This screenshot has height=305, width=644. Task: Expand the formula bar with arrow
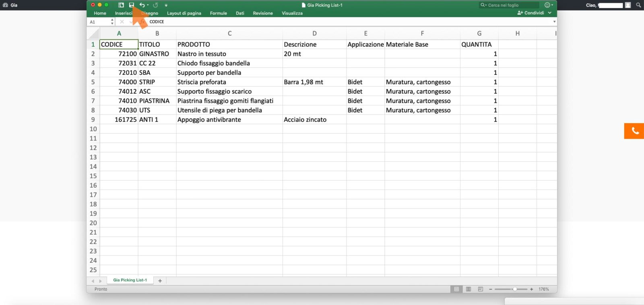click(x=554, y=22)
